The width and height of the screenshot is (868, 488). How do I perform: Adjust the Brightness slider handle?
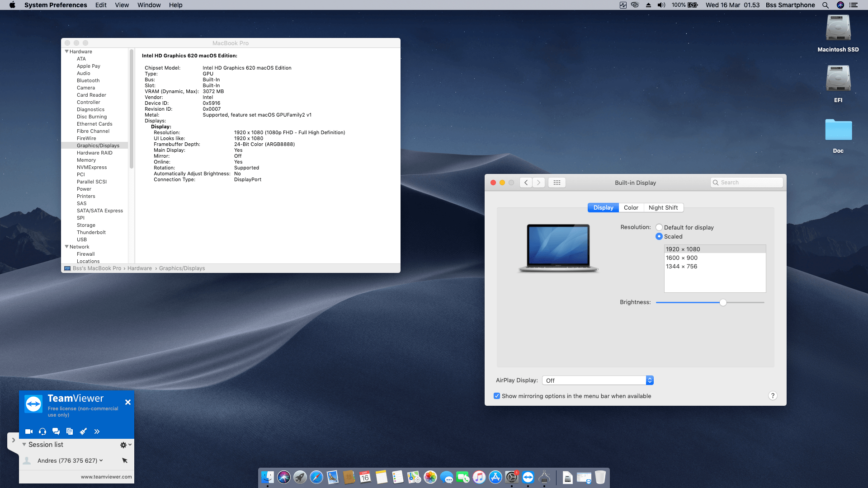pos(723,302)
